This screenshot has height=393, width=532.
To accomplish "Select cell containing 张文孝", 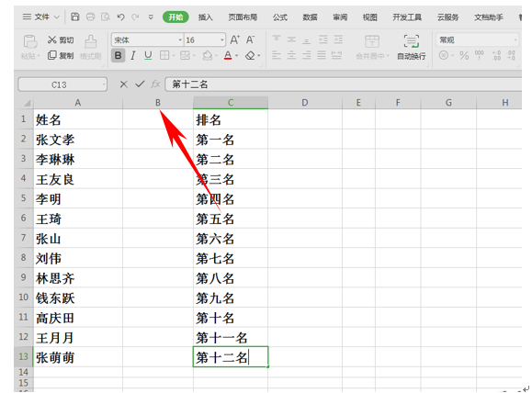I will pyautogui.click(x=78, y=140).
